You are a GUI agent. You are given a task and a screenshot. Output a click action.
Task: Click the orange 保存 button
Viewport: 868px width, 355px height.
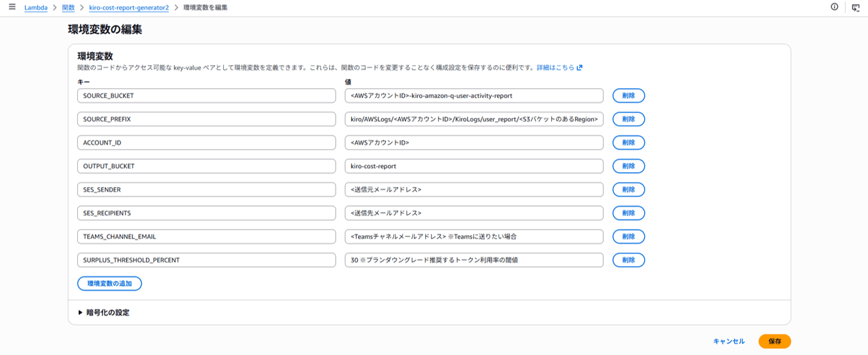click(774, 341)
